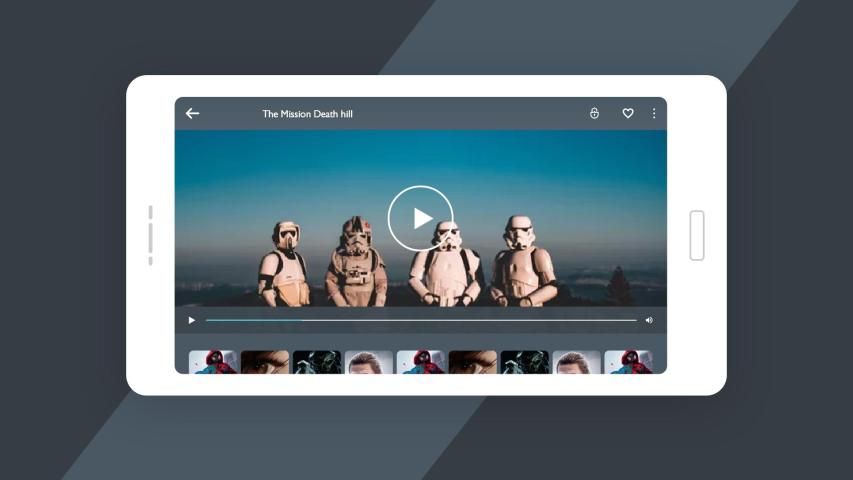
Task: Click the phone speaker slot on left
Action: tap(150, 235)
